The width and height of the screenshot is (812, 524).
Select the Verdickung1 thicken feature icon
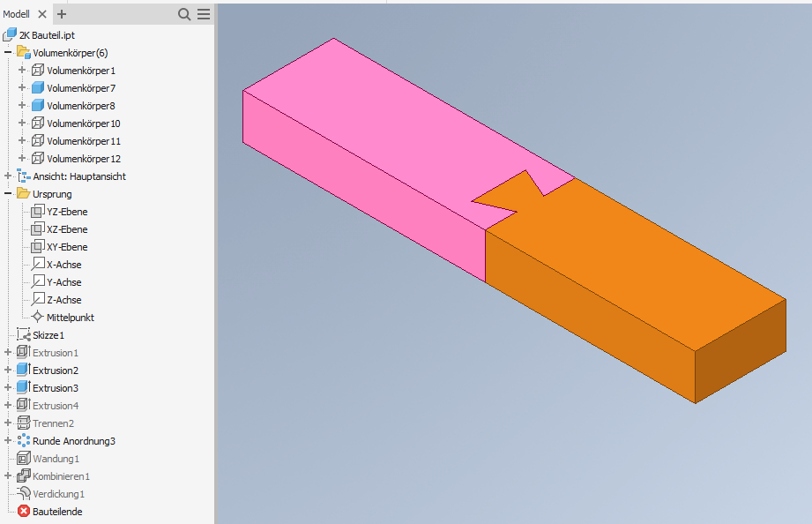(23, 493)
